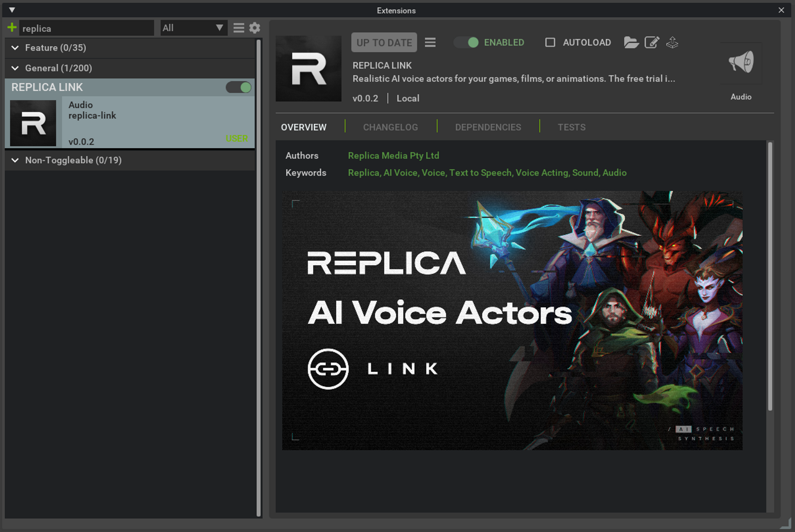Click the extension list vertical scrollbar
The height and width of the screenshot is (532, 795).
tap(259, 278)
